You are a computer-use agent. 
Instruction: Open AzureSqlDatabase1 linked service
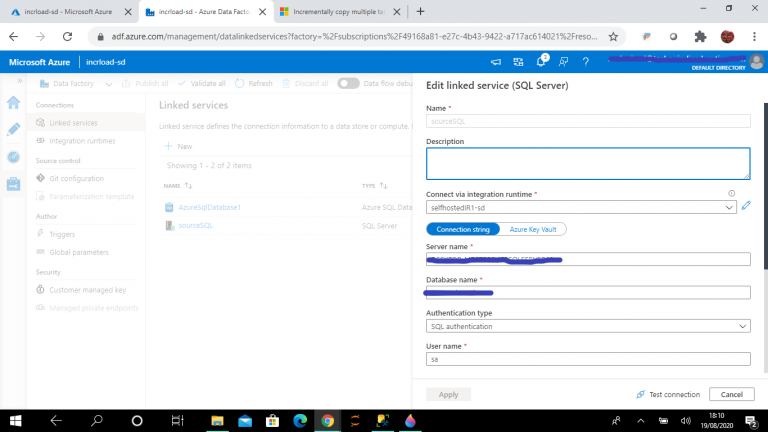[x=209, y=208]
